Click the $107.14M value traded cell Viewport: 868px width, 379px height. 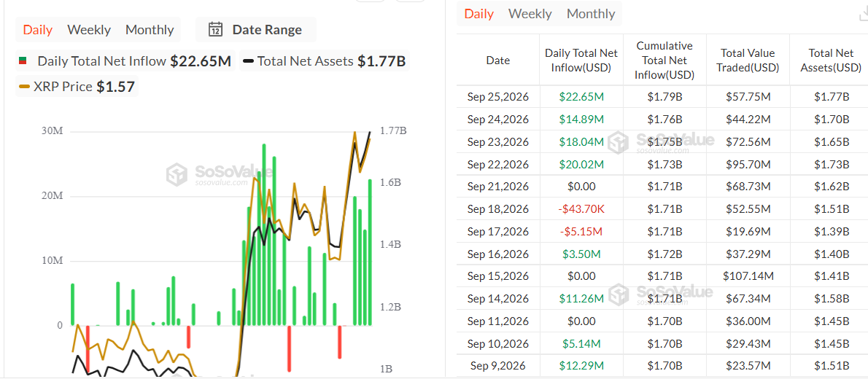coord(748,276)
